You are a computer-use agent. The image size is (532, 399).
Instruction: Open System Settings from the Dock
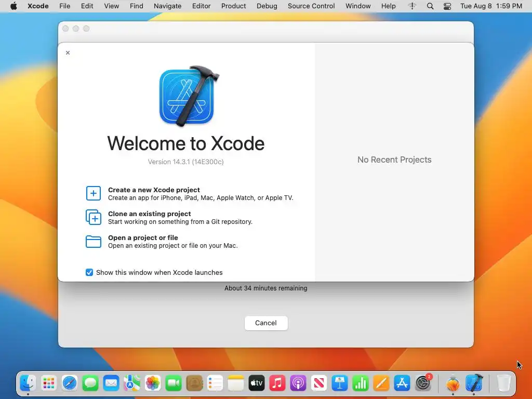423,383
